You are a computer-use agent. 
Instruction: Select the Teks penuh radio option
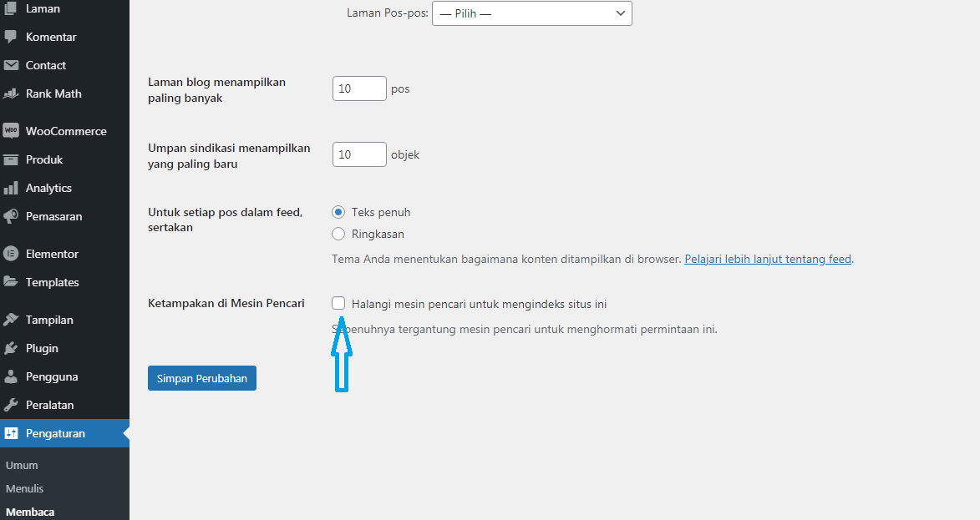[x=338, y=212]
